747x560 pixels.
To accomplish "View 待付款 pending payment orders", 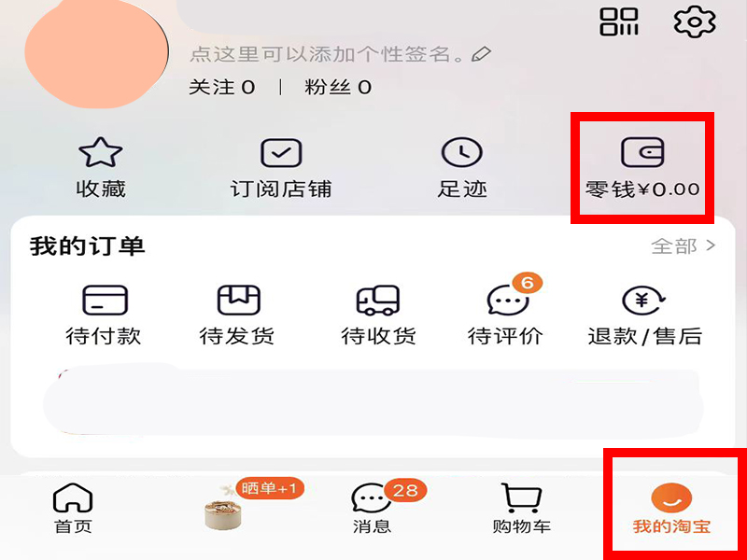I will coord(104,315).
